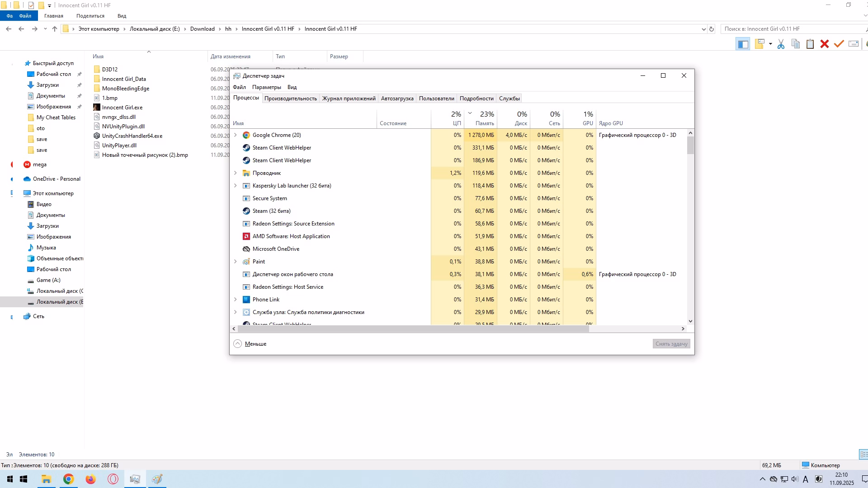868x488 pixels.
Task: Select Game (A:) drive in navigation pane
Action: 48,280
